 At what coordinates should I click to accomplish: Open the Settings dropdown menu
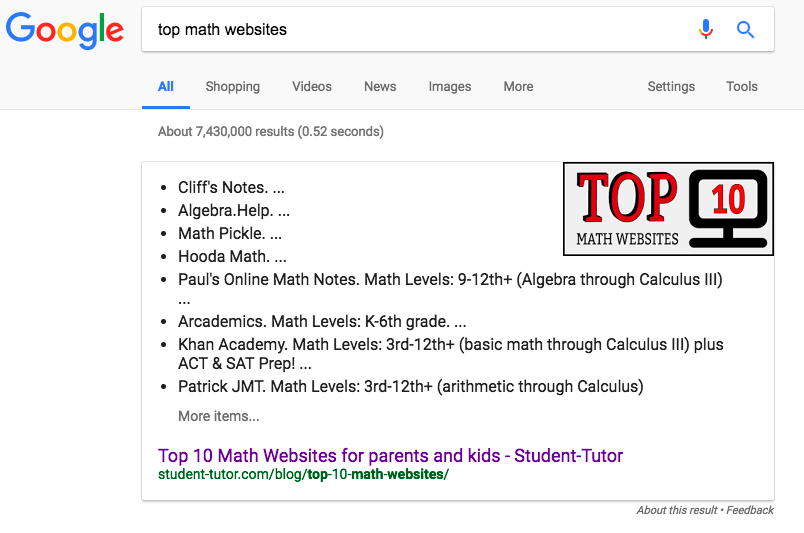click(671, 87)
